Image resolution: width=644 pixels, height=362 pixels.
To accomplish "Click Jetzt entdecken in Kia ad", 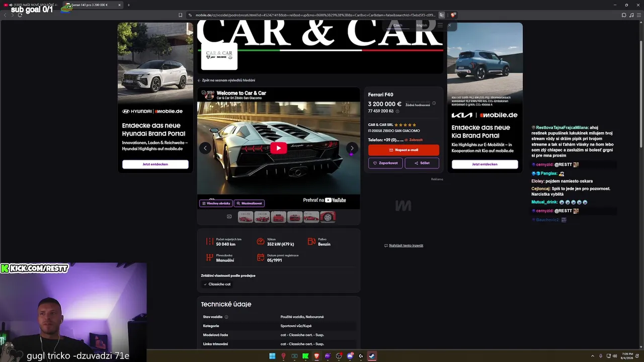I will click(485, 164).
